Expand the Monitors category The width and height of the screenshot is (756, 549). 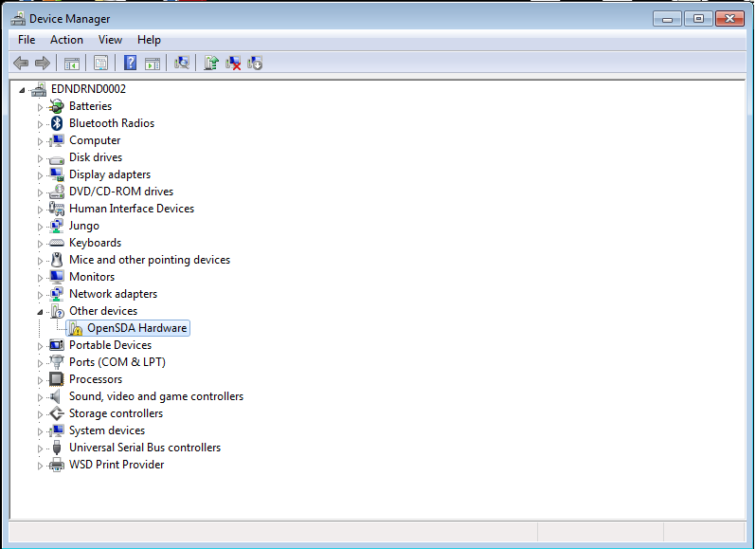click(40, 278)
